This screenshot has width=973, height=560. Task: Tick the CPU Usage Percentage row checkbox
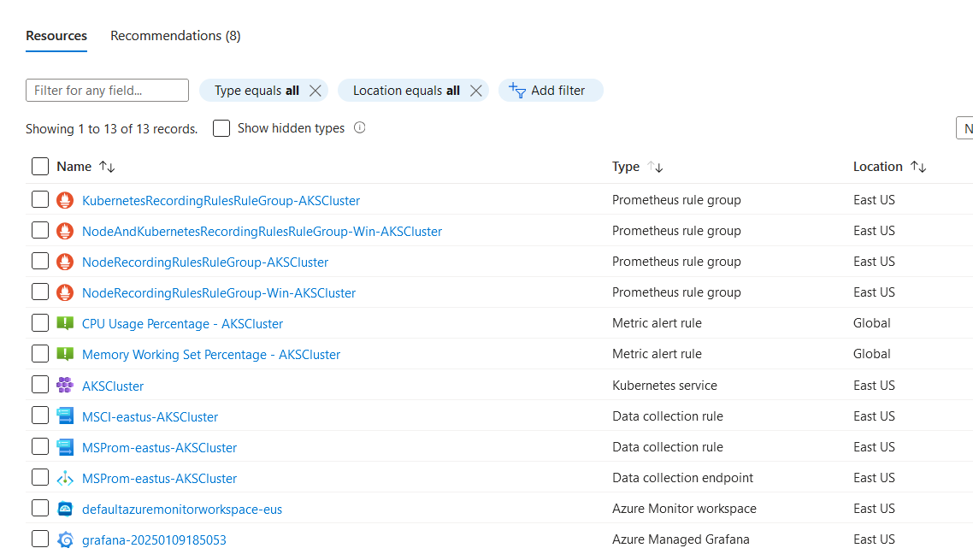(39, 323)
